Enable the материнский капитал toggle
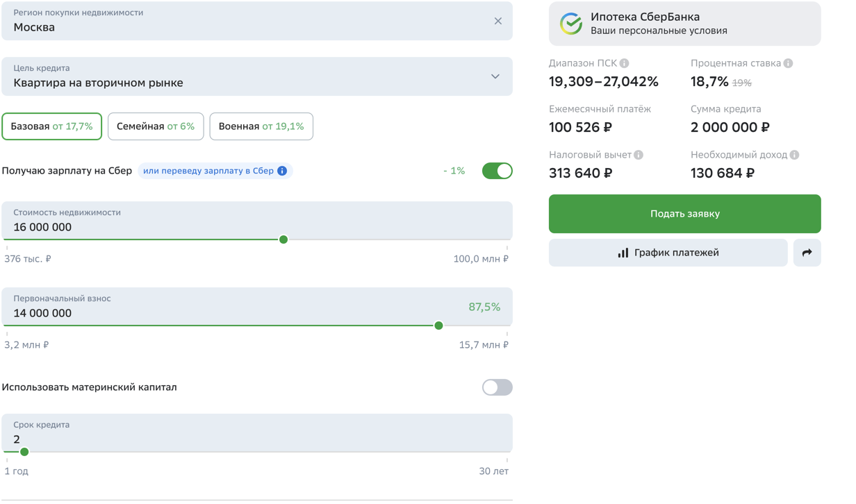 click(497, 387)
